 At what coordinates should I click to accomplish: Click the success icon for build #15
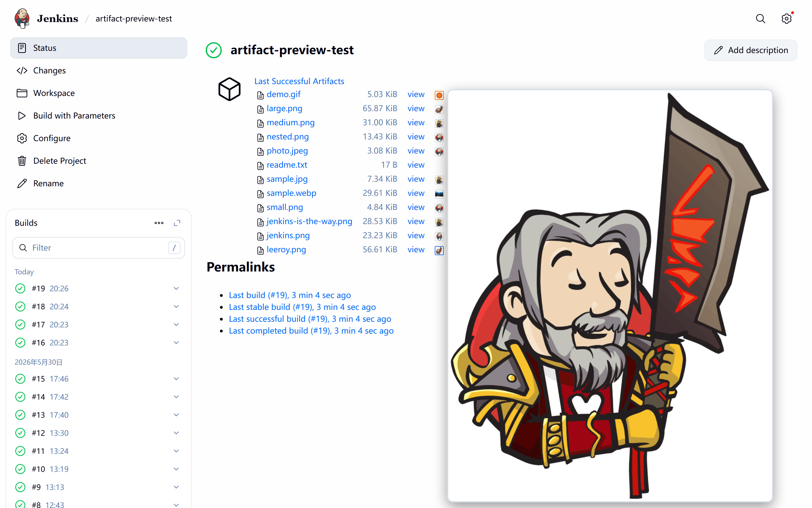tap(21, 379)
